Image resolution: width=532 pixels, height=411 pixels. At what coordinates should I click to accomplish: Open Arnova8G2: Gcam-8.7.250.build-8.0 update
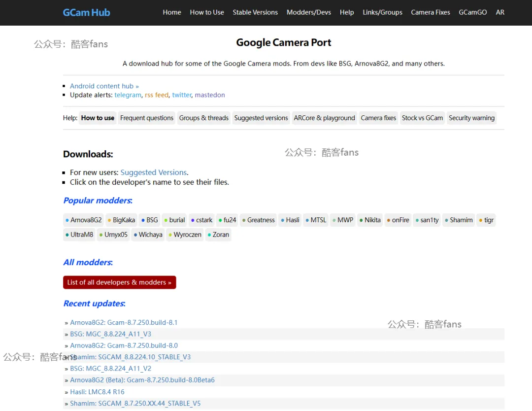pos(124,345)
